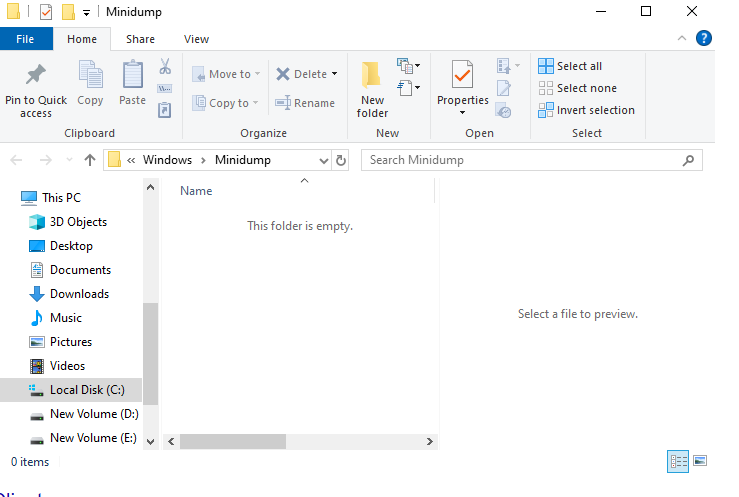The width and height of the screenshot is (739, 497).
Task: Click Pin to Quick access icon
Action: coord(36,74)
